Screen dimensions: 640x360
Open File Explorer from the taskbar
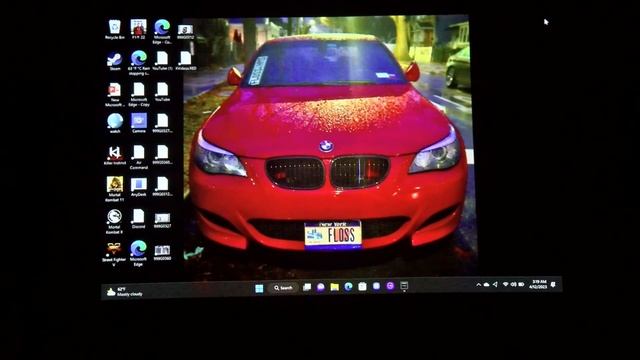[335, 287]
